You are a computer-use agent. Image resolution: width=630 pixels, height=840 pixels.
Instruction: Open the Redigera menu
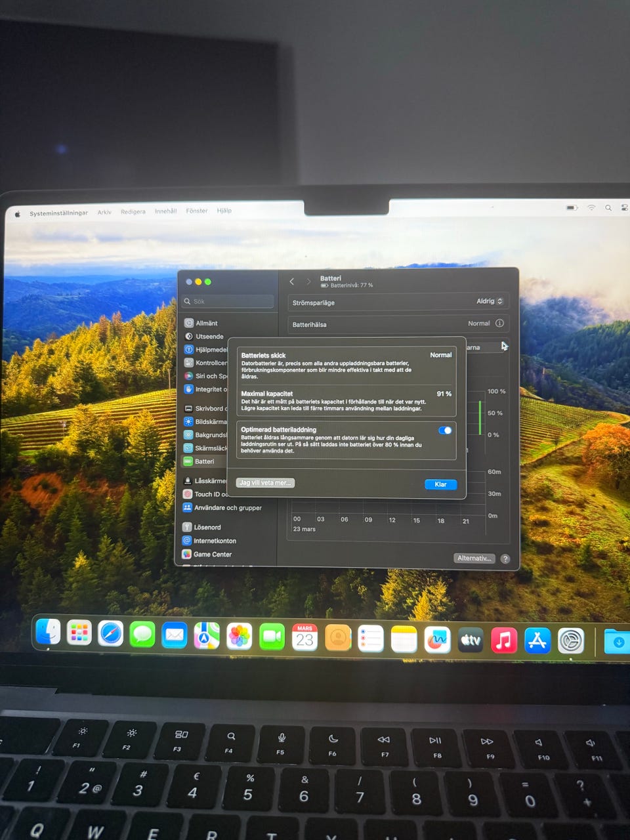133,211
